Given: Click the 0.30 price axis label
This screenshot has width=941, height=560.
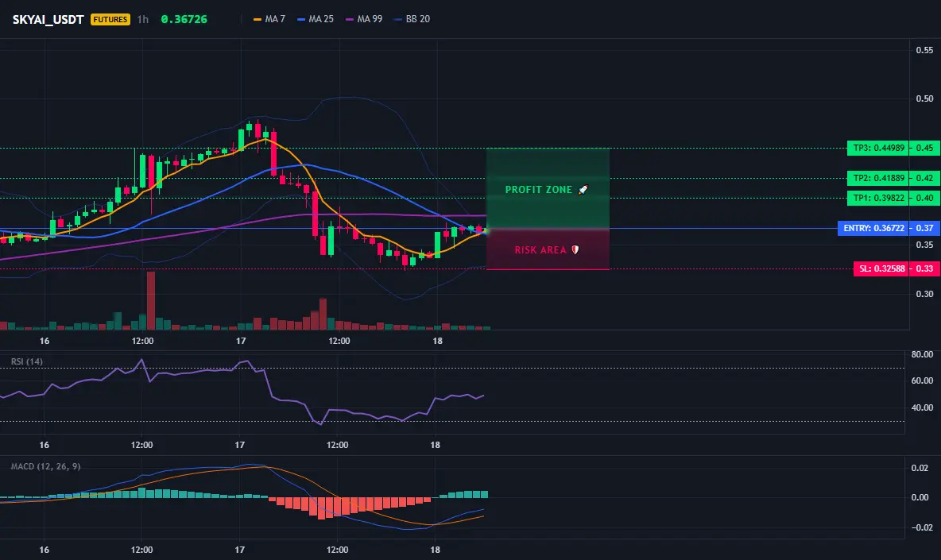Looking at the screenshot, I should pyautogui.click(x=924, y=294).
